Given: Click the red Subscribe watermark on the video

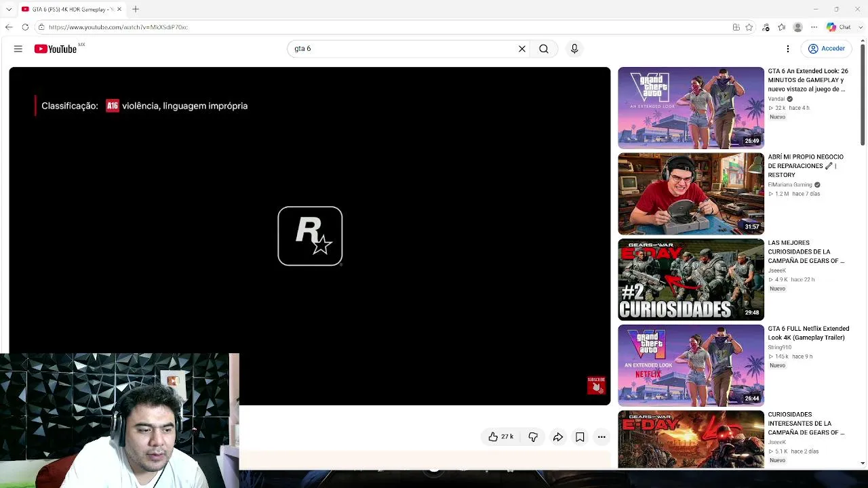Looking at the screenshot, I should tap(596, 385).
